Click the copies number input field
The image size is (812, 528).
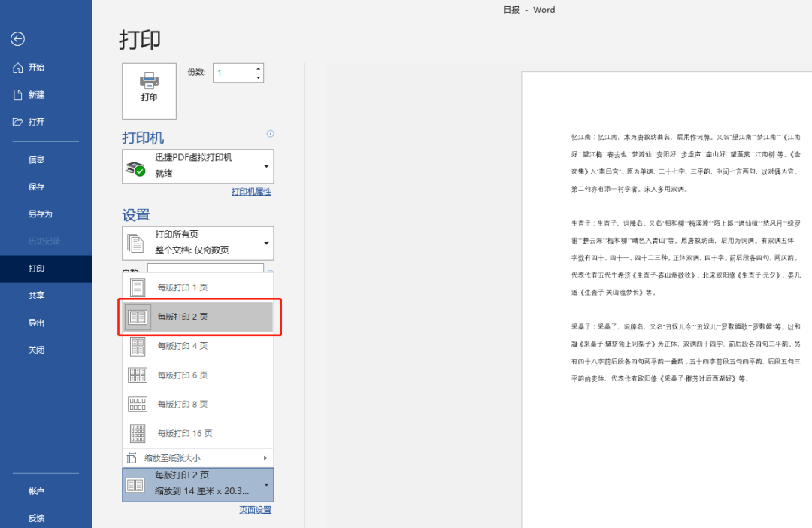[x=233, y=73]
